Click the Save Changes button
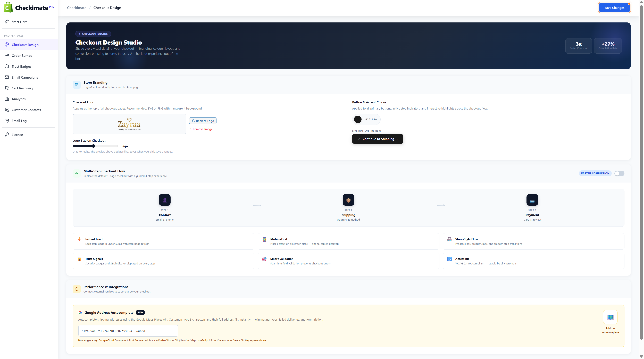This screenshot has height=359, width=644. click(614, 7)
